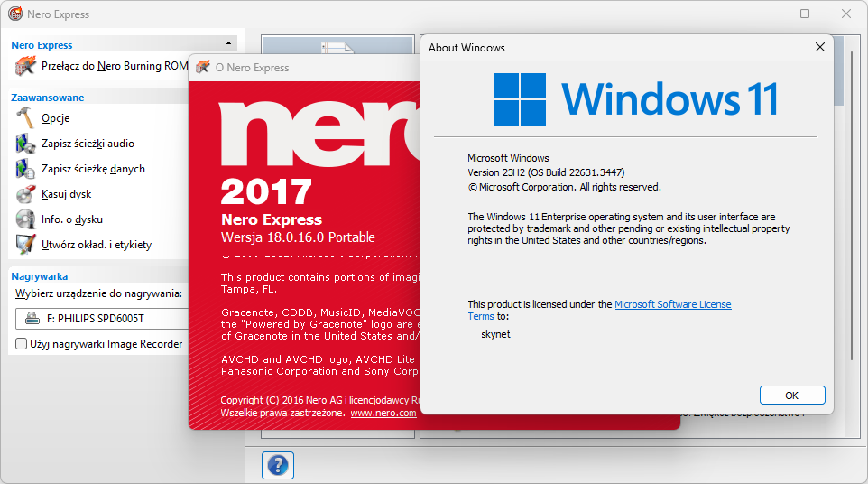This screenshot has width=868, height=484.
Task: Click the recorder drive icon in the device combo
Action: (32, 319)
